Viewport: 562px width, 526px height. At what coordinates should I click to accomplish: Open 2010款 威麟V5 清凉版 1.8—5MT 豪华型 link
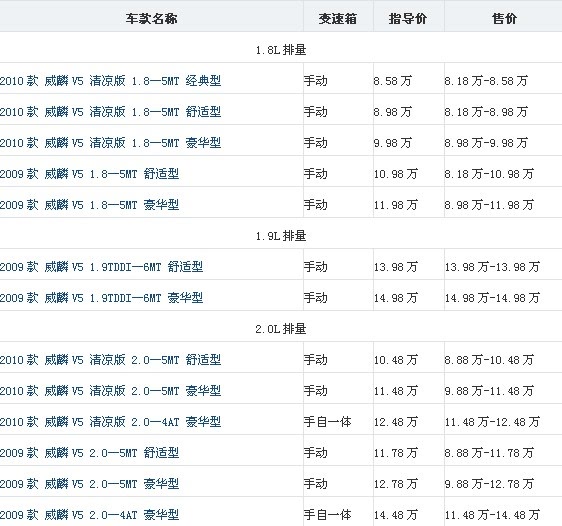click(x=110, y=143)
